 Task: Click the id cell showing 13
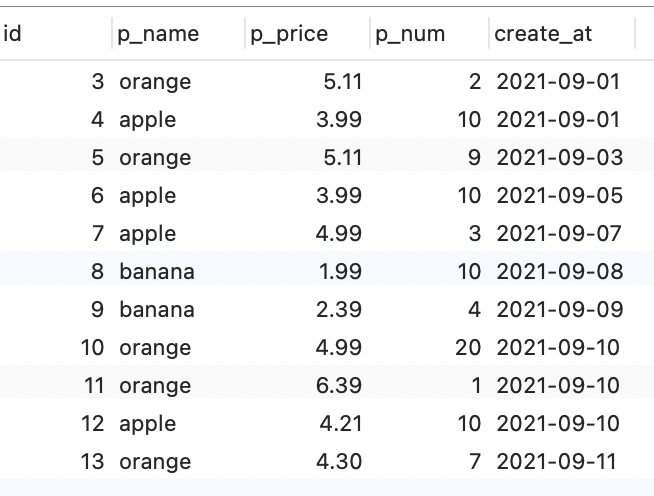[92, 462]
